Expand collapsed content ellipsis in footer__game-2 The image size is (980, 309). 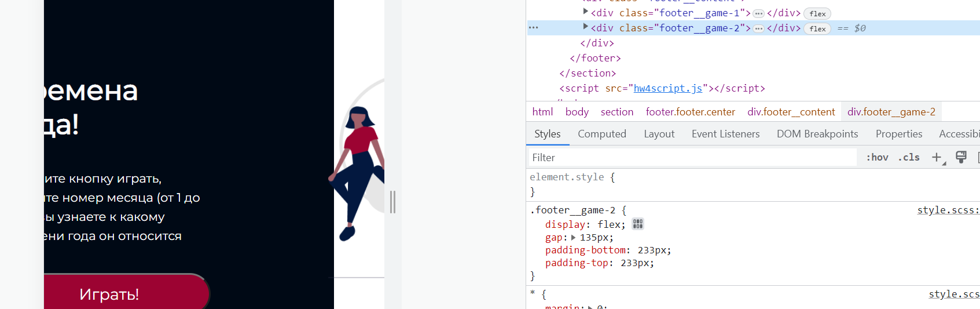coord(758,28)
